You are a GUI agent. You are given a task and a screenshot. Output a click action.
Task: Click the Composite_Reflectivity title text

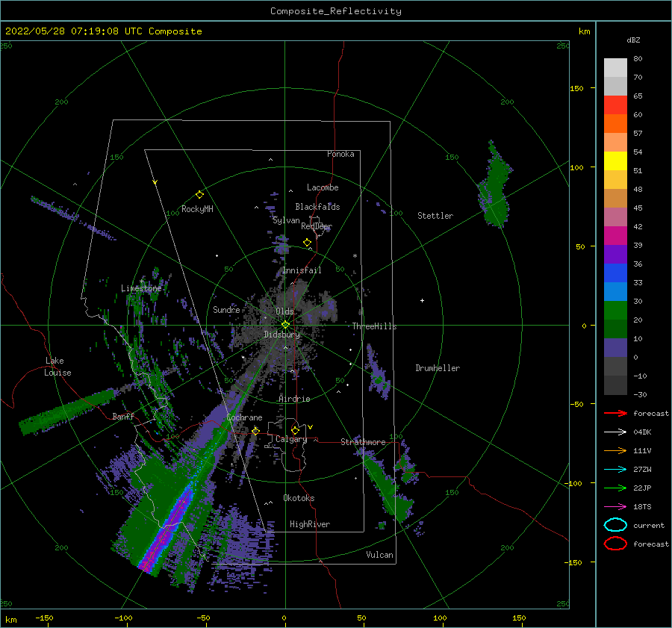point(336,11)
